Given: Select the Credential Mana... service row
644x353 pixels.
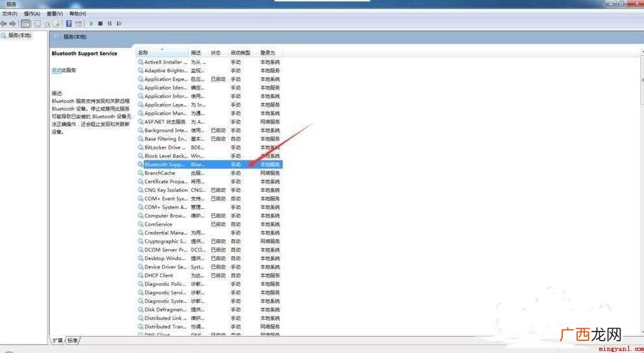Looking at the screenshot, I should (x=209, y=233).
